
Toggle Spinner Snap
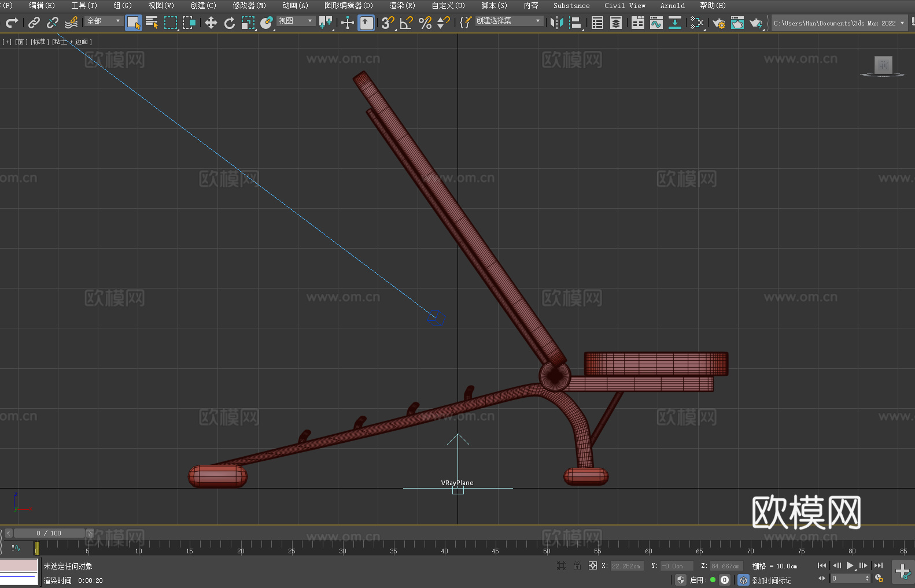[444, 23]
